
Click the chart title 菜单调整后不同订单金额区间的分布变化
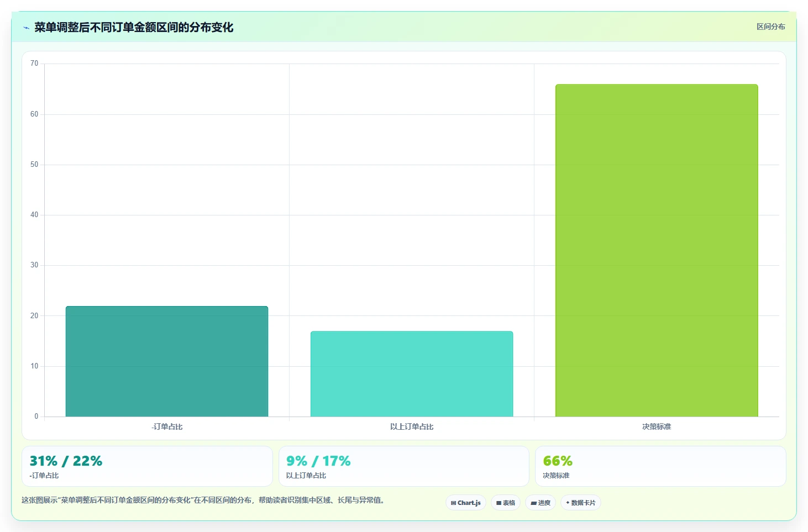(134, 27)
